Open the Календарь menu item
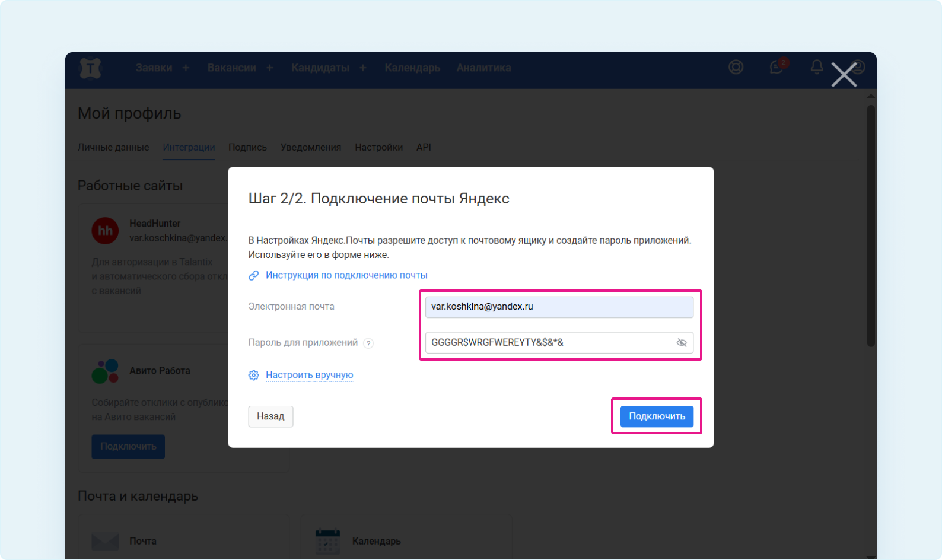 point(412,68)
